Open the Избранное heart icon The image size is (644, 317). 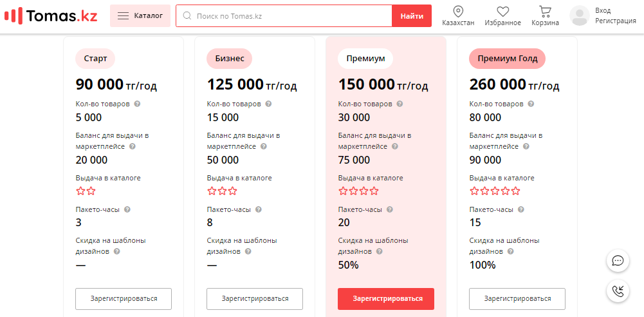pyautogui.click(x=502, y=12)
